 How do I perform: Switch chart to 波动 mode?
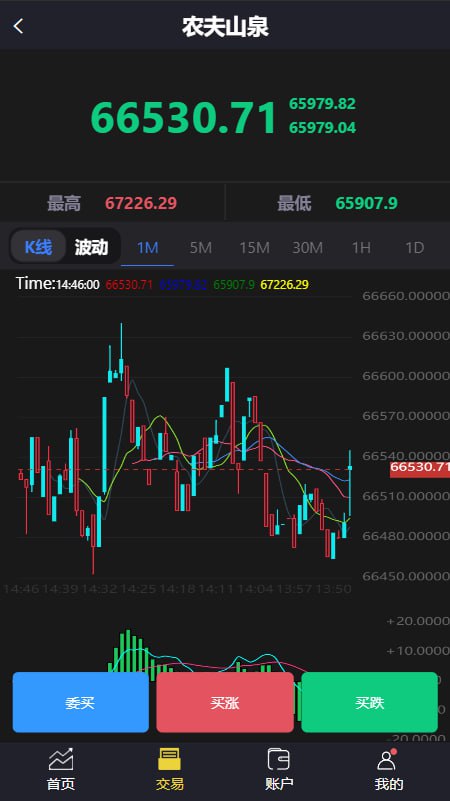click(x=91, y=247)
